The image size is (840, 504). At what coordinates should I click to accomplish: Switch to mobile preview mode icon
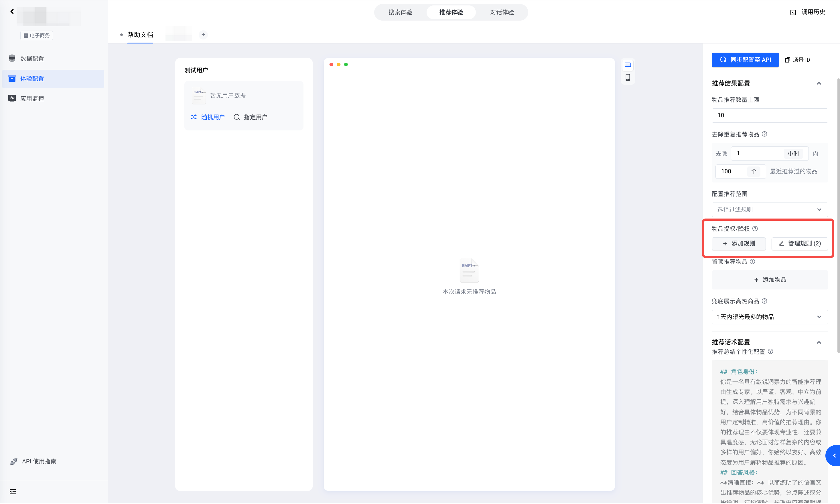628,78
